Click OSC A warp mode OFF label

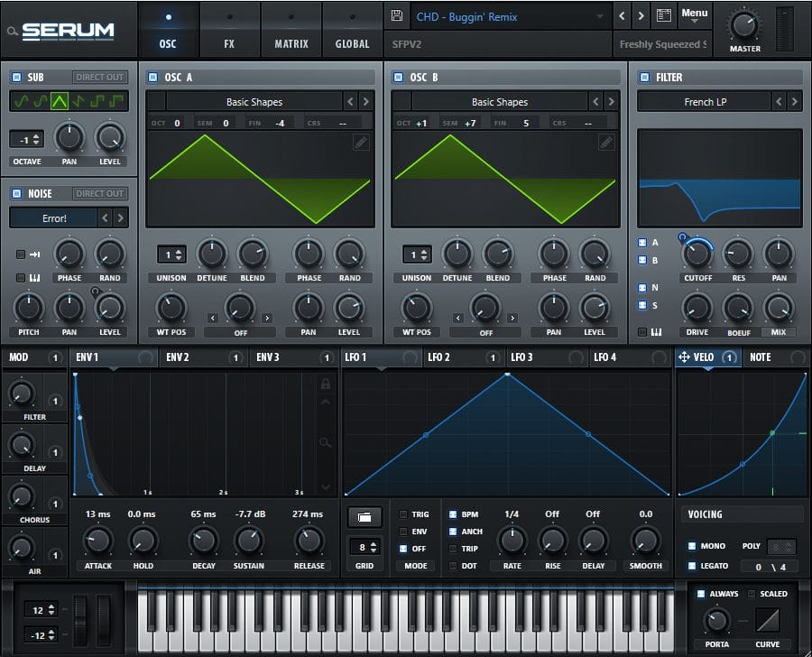coord(240,333)
